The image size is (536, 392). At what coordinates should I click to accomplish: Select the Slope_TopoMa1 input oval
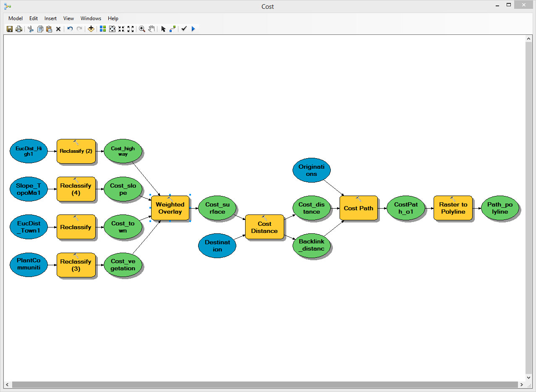coord(29,189)
